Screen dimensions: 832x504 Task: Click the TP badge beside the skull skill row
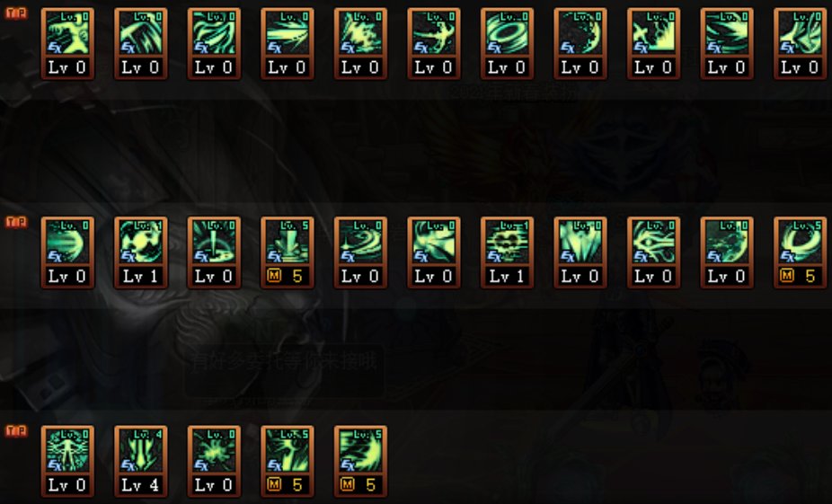[x=16, y=221]
